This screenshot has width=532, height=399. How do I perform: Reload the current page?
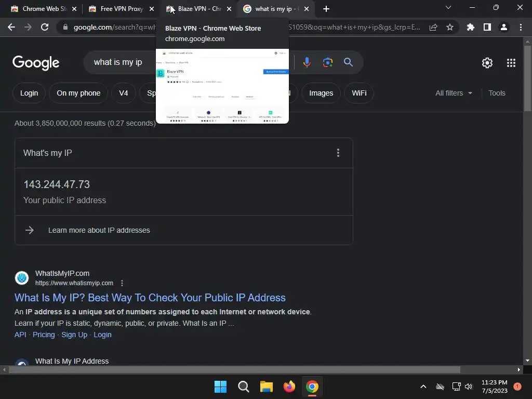45,27
